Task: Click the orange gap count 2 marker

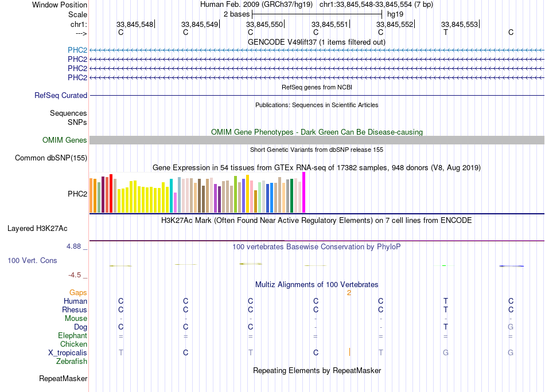Action: (x=349, y=293)
